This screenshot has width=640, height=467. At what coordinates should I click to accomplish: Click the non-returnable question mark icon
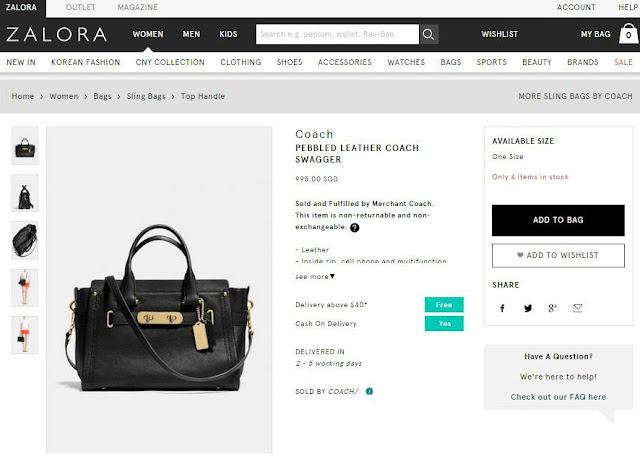[x=355, y=228]
